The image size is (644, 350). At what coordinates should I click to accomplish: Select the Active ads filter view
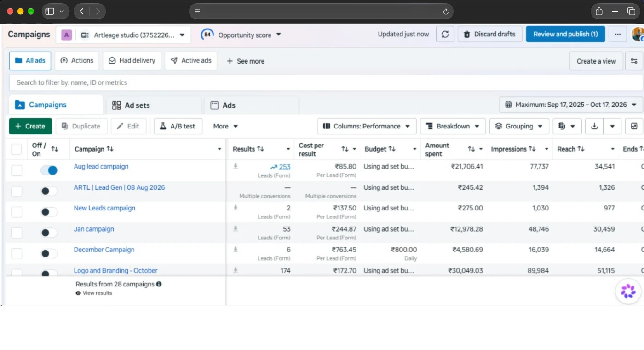[x=191, y=61]
